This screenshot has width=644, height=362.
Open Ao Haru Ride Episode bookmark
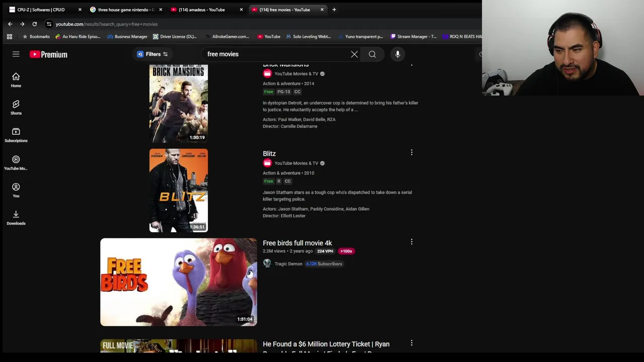tap(77, 37)
